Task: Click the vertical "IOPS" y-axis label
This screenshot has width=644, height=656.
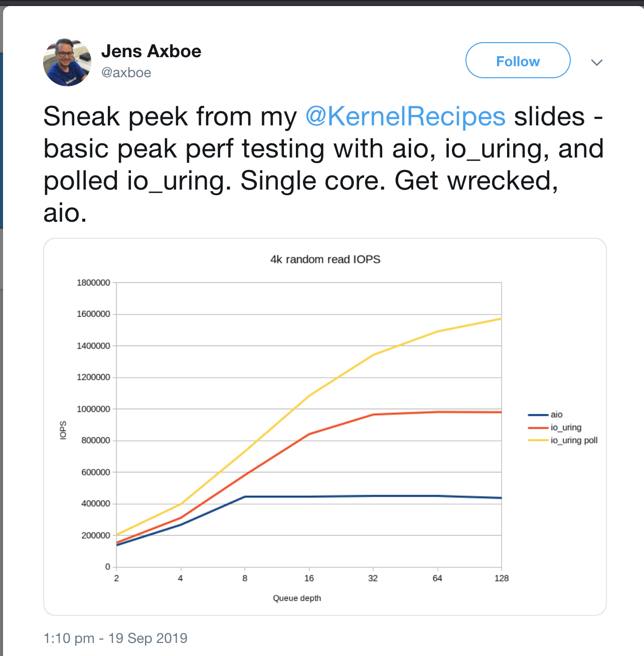Action: click(63, 430)
